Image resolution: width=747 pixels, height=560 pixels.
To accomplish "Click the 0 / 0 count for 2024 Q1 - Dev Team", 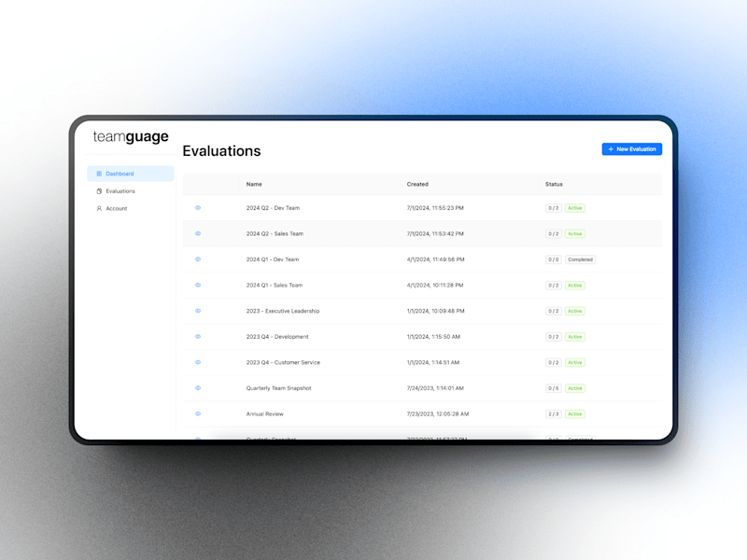I will (x=553, y=259).
